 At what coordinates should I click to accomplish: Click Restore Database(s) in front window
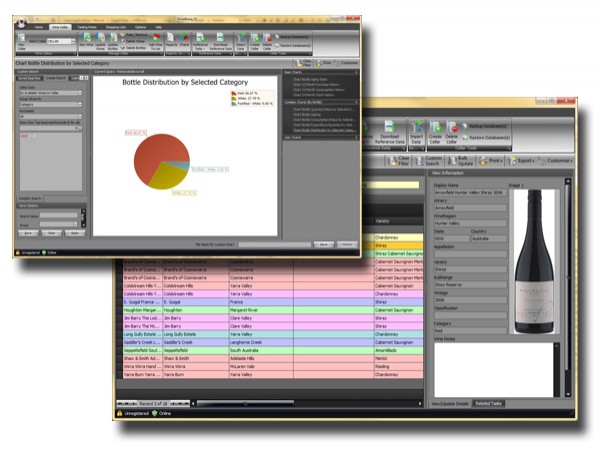pos(293,45)
